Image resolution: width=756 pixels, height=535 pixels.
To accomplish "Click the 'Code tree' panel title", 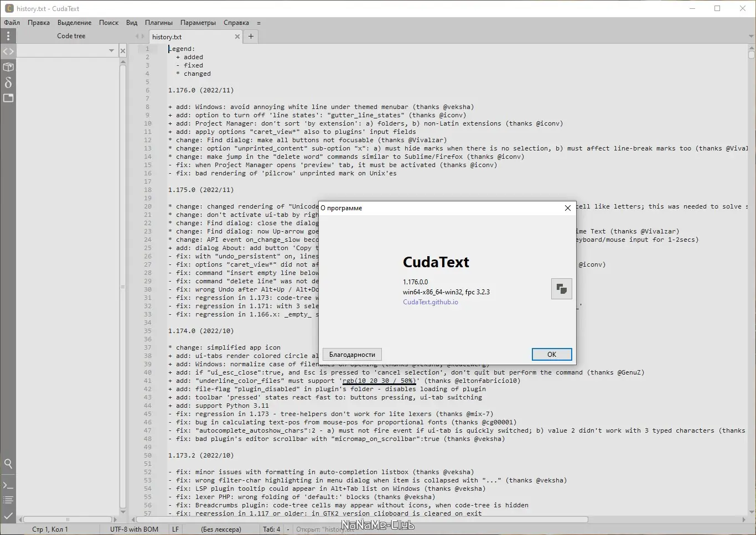I will coord(71,36).
